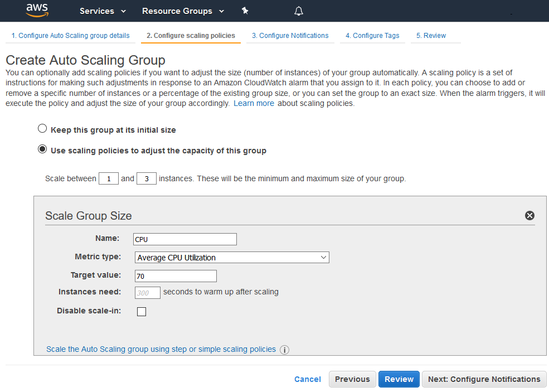Viewport: 549px width, 392px height.
Task: Click the blue Review button
Action: tap(399, 379)
